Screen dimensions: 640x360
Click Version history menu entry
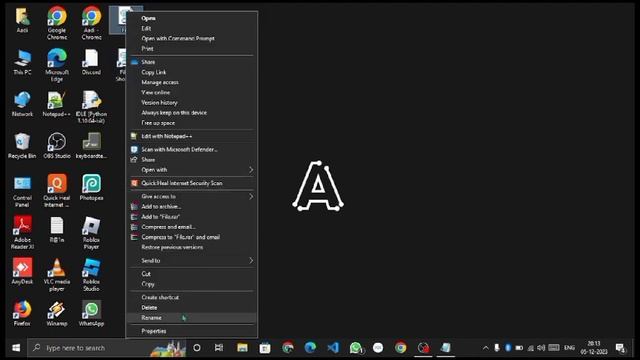point(192,102)
